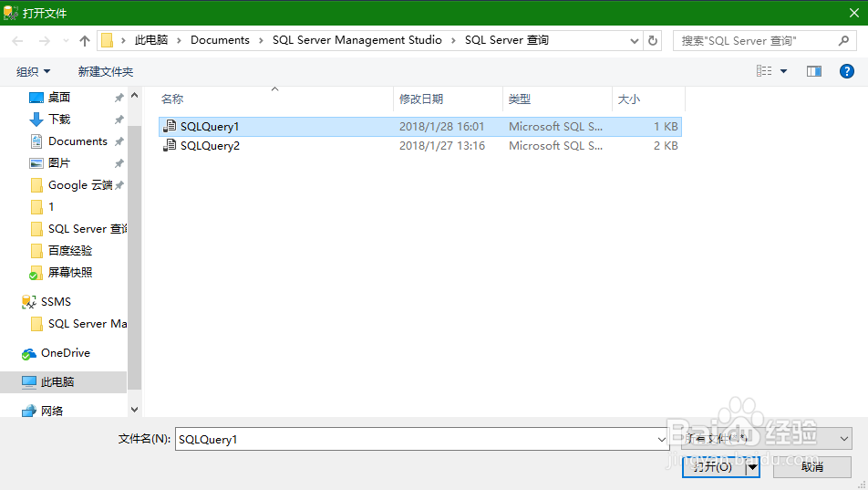This screenshot has height=490, width=868.
Task: Go back with the back arrow
Action: 17,40
